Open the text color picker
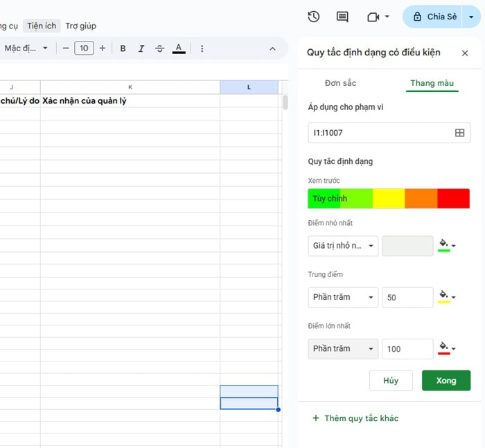The height and width of the screenshot is (448, 485). click(x=179, y=48)
